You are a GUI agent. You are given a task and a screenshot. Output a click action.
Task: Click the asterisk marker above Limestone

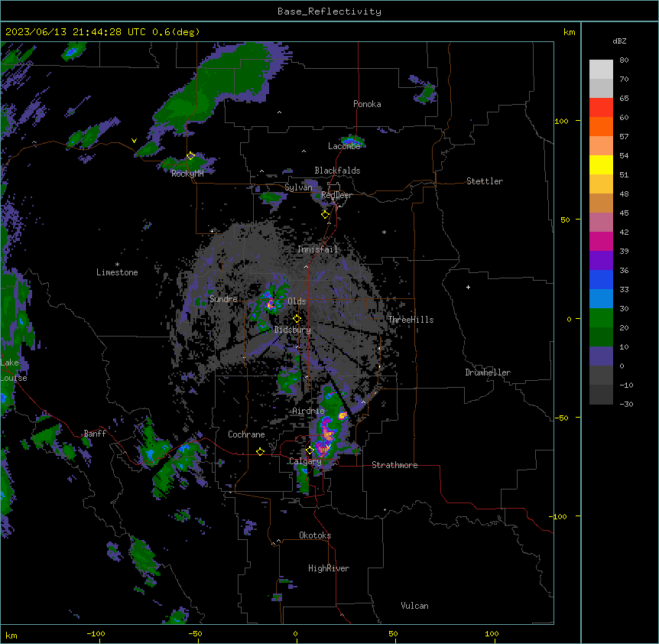point(117,265)
